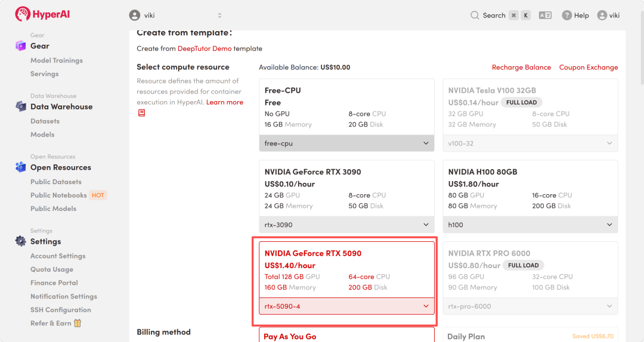Open the Open Resources section
Screen dimensions: 644x342
(61, 167)
